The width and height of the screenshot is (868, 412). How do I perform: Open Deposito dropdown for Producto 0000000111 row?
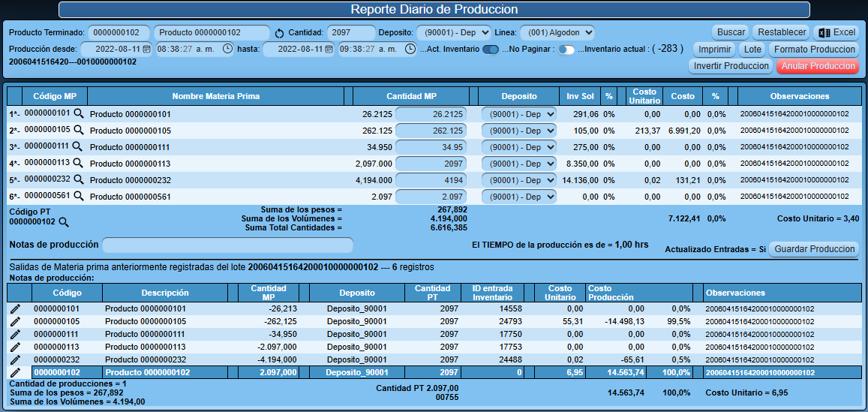(x=518, y=147)
